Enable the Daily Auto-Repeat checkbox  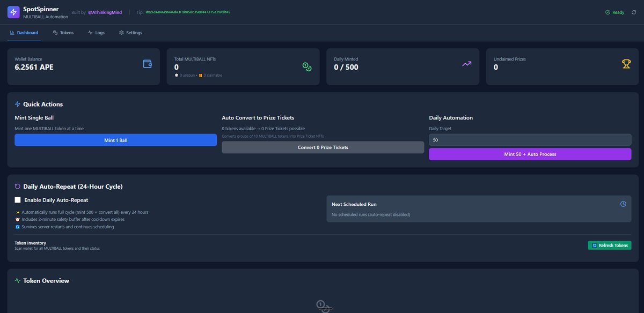[18, 200]
